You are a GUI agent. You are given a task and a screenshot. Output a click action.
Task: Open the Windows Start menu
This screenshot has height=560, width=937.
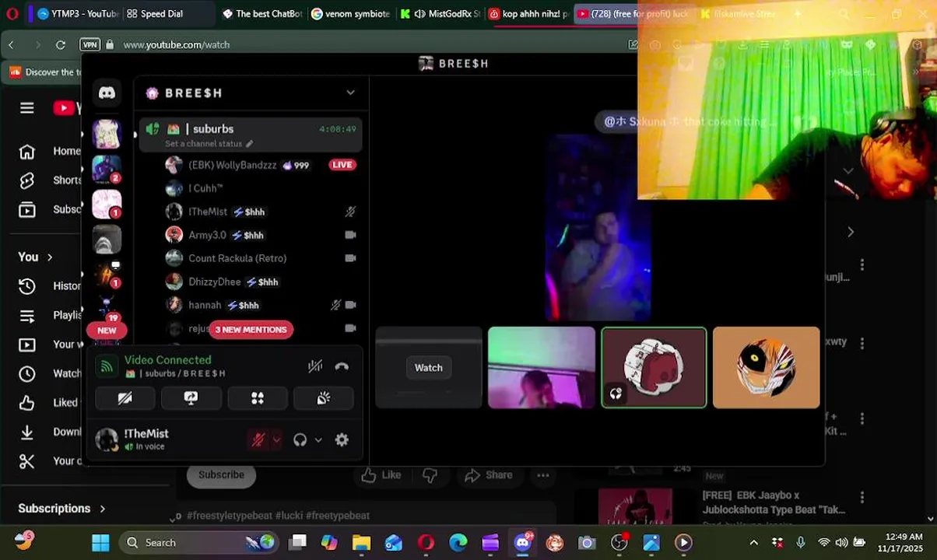pos(100,542)
